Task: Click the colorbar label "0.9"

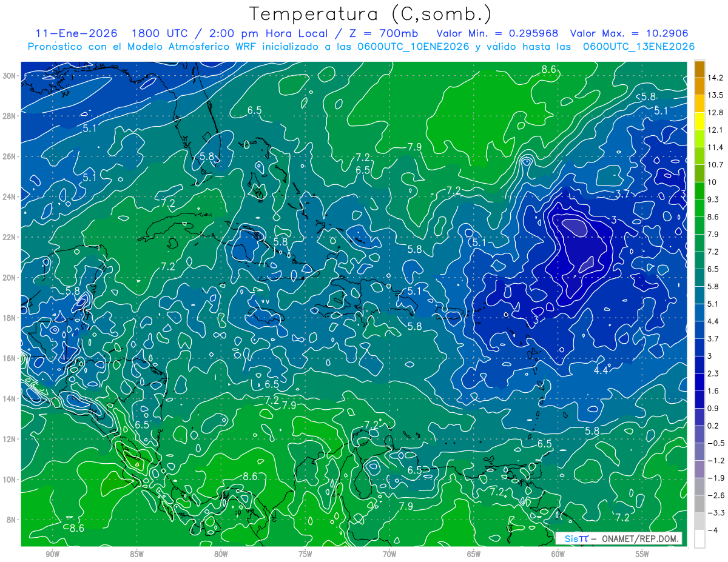Action: point(713,408)
